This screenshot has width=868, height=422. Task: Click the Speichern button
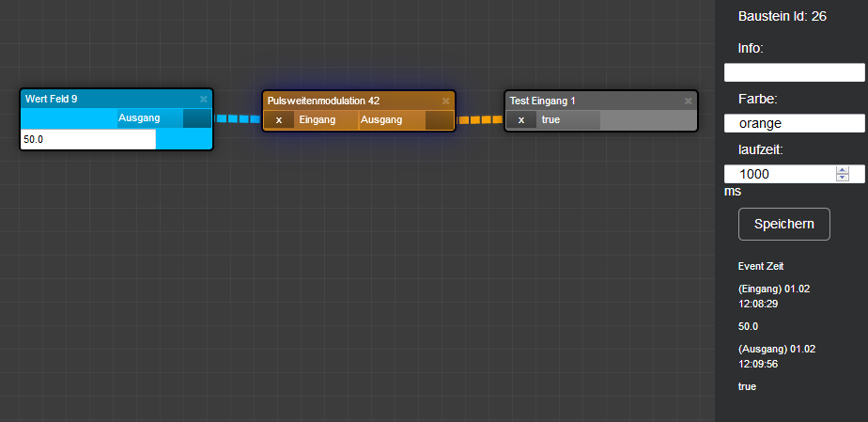point(783,225)
